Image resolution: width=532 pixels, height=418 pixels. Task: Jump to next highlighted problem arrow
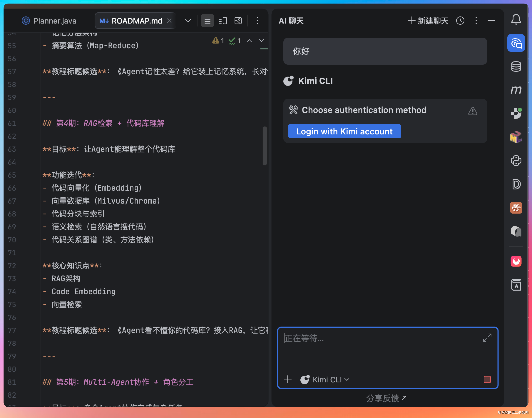tap(262, 41)
